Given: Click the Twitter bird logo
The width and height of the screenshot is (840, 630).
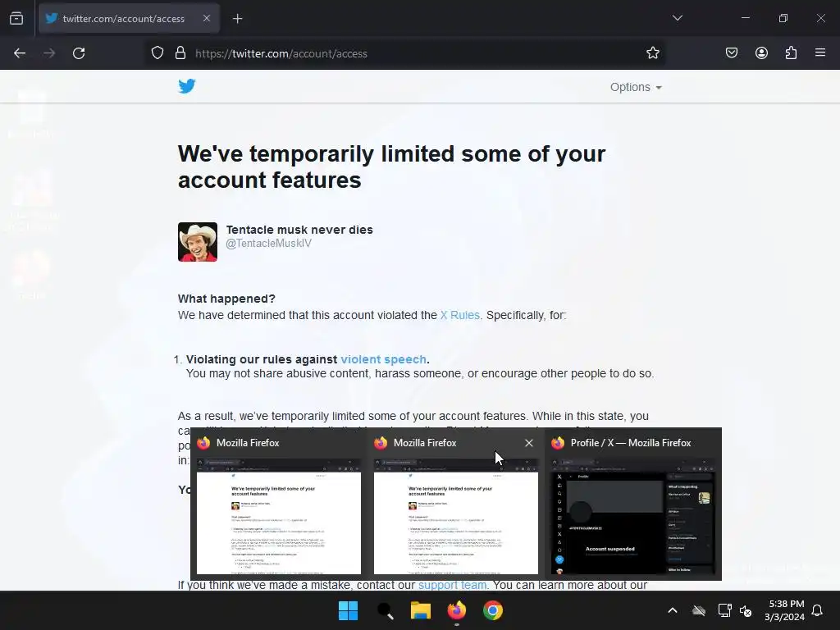Looking at the screenshot, I should (x=187, y=86).
